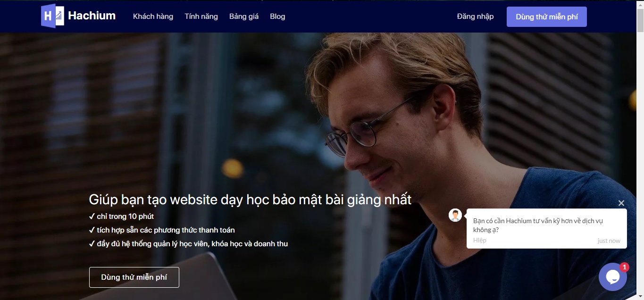Open the chat message from Hiệp

(547, 229)
